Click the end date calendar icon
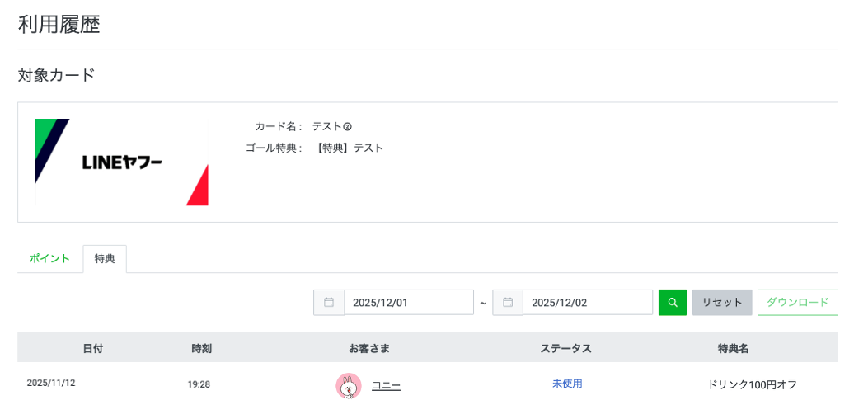The height and width of the screenshot is (419, 868). pyautogui.click(x=508, y=303)
